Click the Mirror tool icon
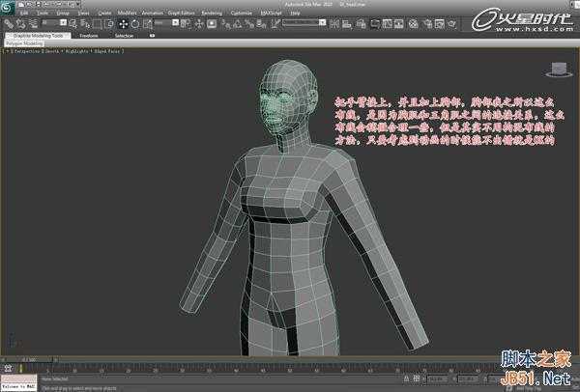 pos(334,24)
